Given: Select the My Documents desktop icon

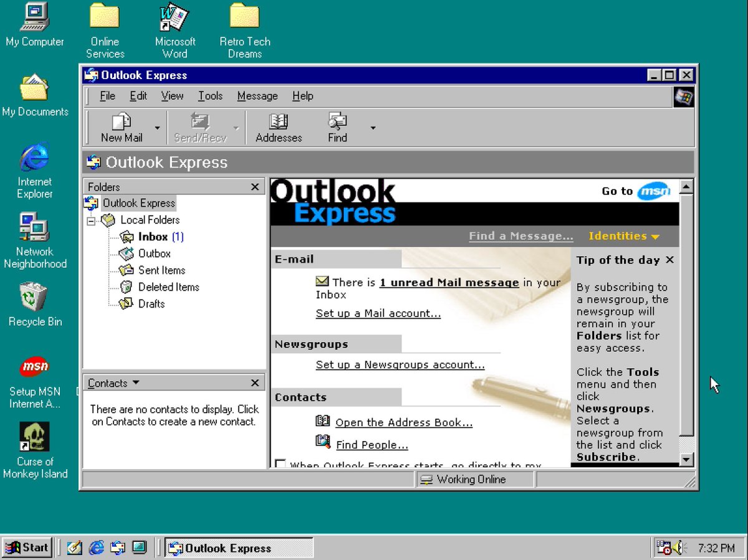Looking at the screenshot, I should pos(35,95).
